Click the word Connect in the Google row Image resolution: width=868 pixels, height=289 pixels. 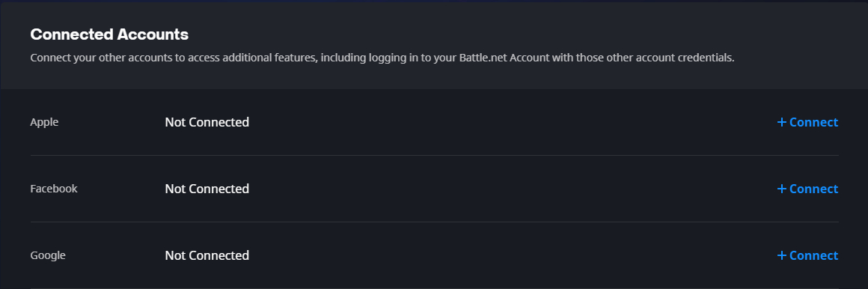pos(814,255)
